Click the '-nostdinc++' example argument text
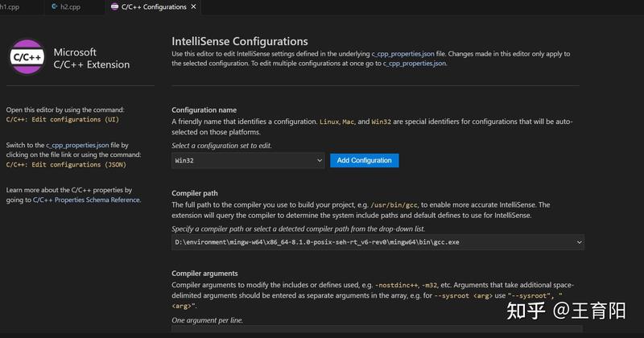 396,285
